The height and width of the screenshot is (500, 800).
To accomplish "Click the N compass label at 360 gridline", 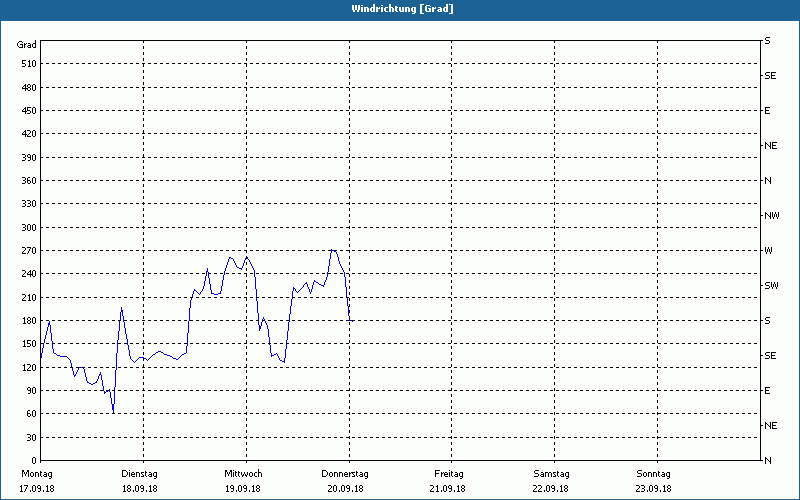I will 768,181.
